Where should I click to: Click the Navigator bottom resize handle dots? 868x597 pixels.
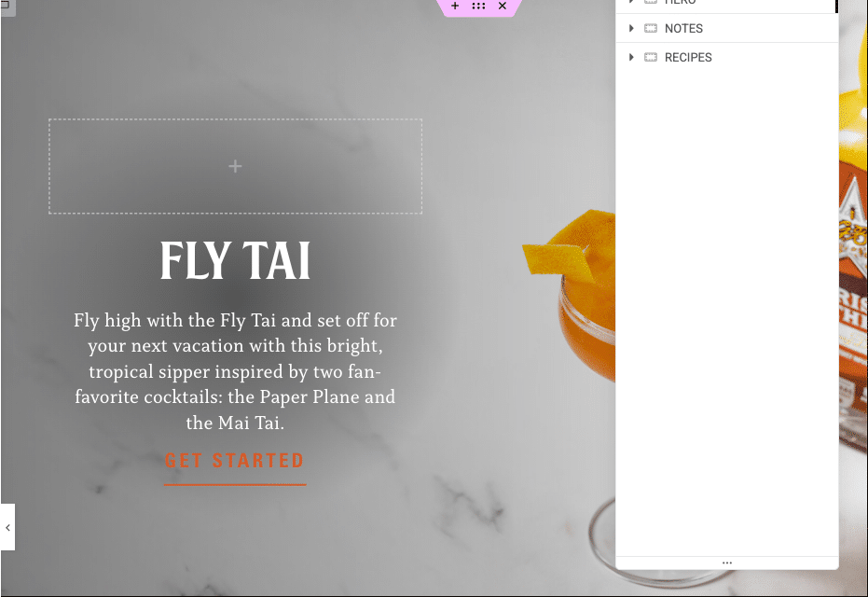point(727,562)
